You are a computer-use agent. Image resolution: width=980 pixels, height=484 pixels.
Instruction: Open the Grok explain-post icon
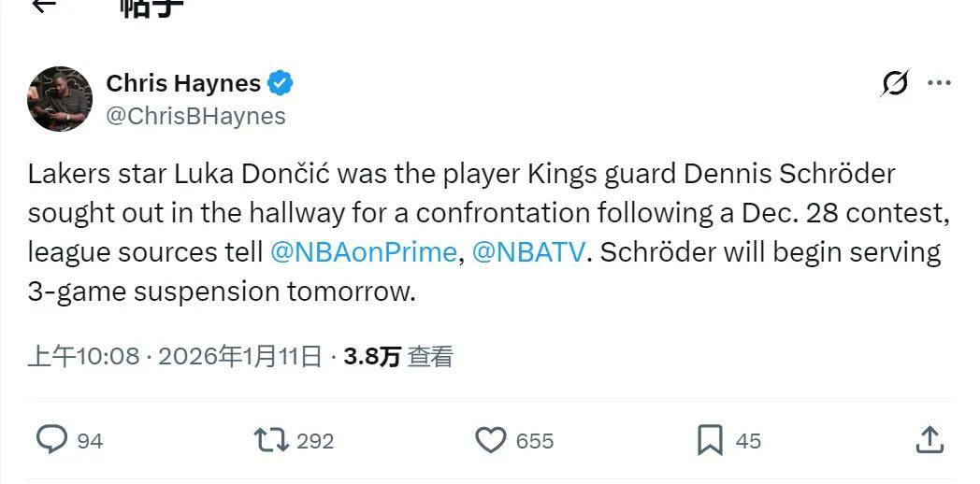coord(894,83)
